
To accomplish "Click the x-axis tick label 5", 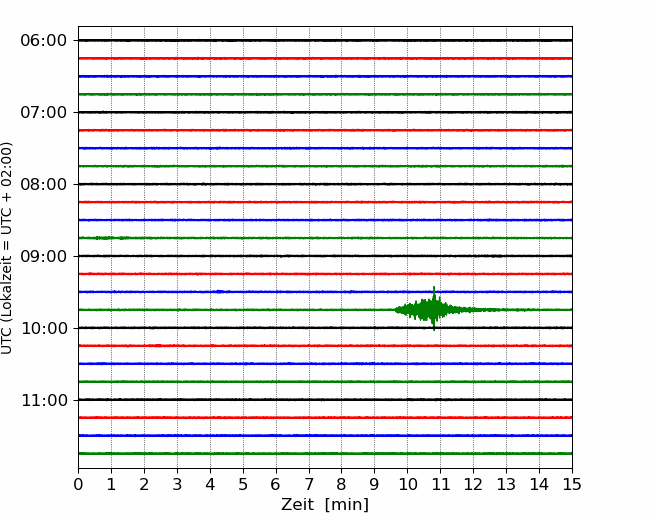I will tap(243, 484).
